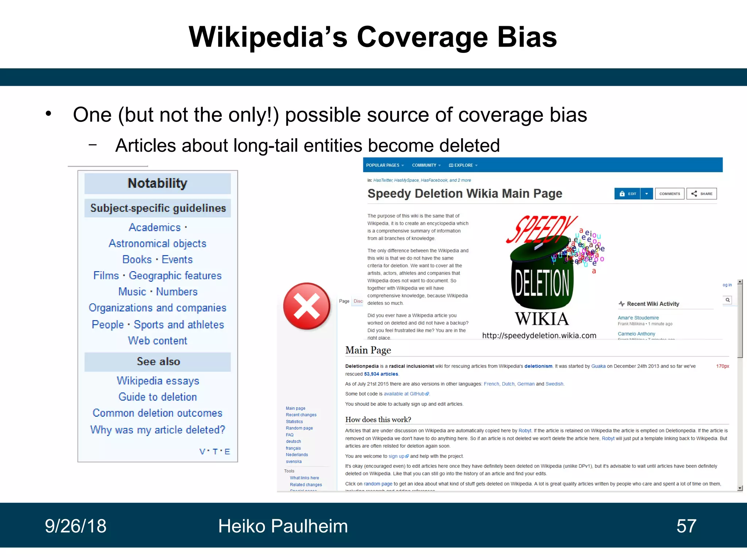
Task: Click scrollbar down arrow on Deletionpedia page
Action: [740, 488]
